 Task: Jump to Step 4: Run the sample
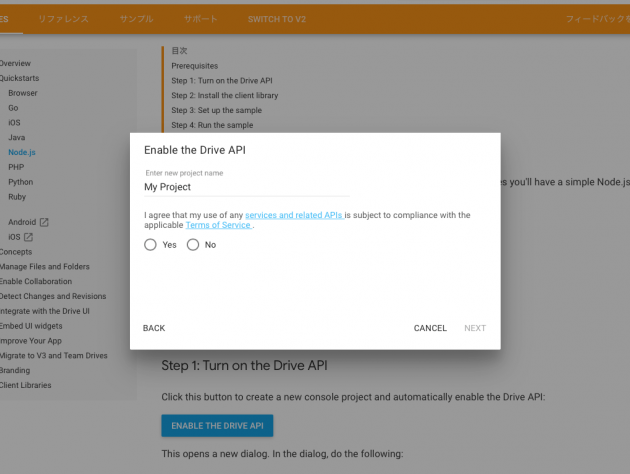tap(212, 125)
